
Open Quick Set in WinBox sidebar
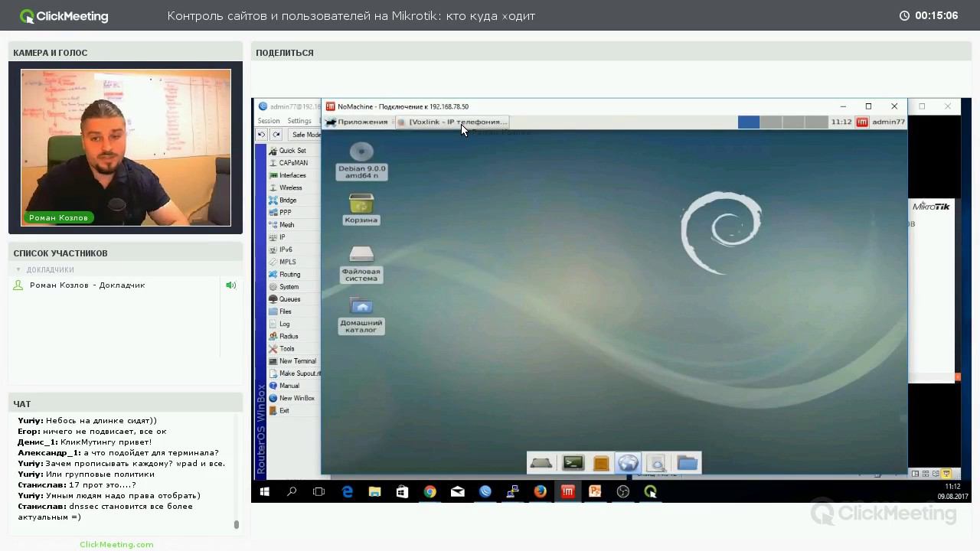click(x=292, y=151)
